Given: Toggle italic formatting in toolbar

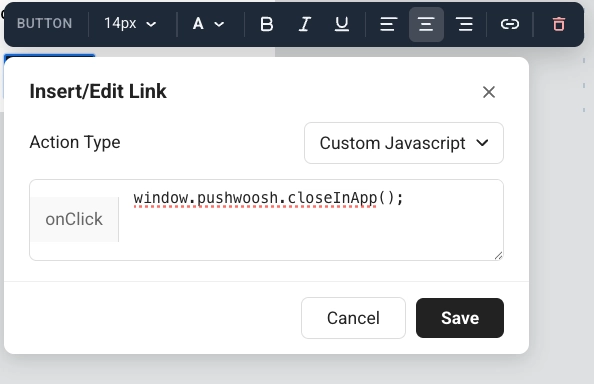Looking at the screenshot, I should (x=305, y=24).
